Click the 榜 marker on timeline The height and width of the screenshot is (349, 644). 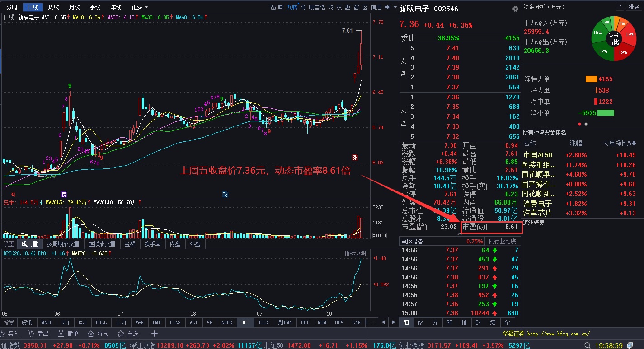pyautogui.click(x=64, y=194)
